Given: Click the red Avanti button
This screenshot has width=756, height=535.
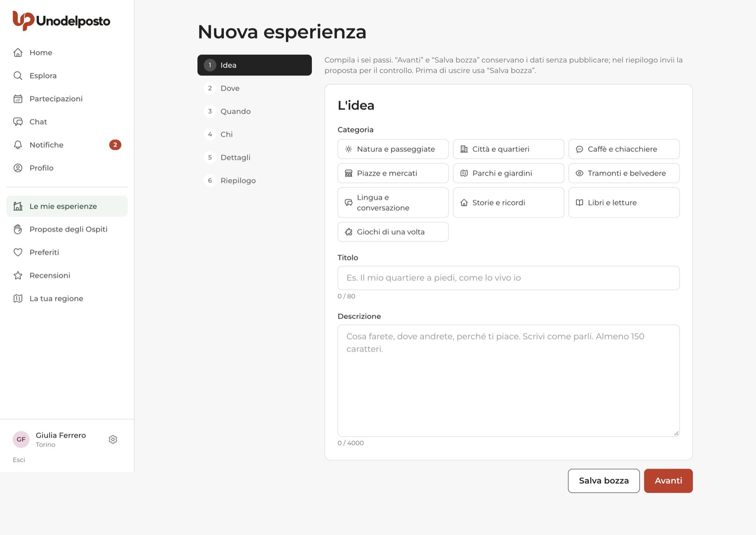Looking at the screenshot, I should [x=668, y=481].
